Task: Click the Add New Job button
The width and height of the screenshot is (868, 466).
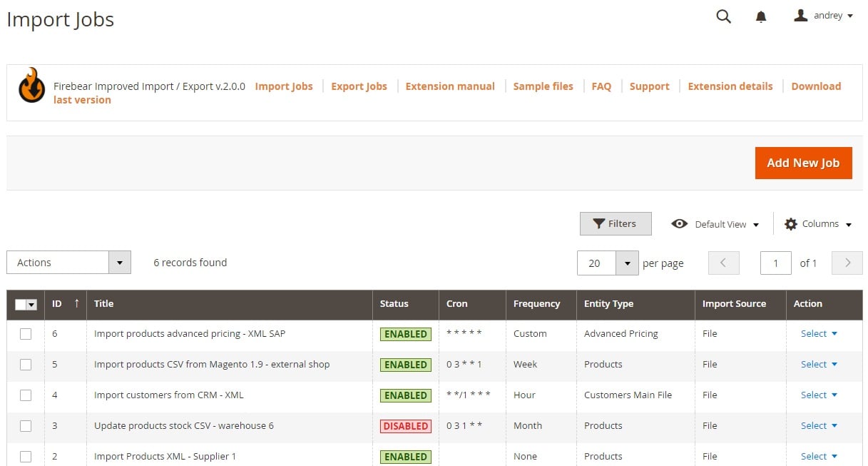Action: [803, 163]
